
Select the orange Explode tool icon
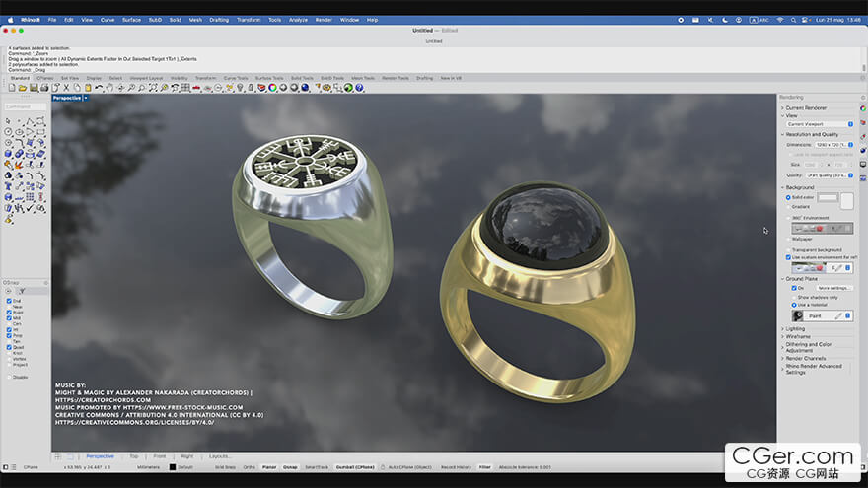click(x=19, y=165)
